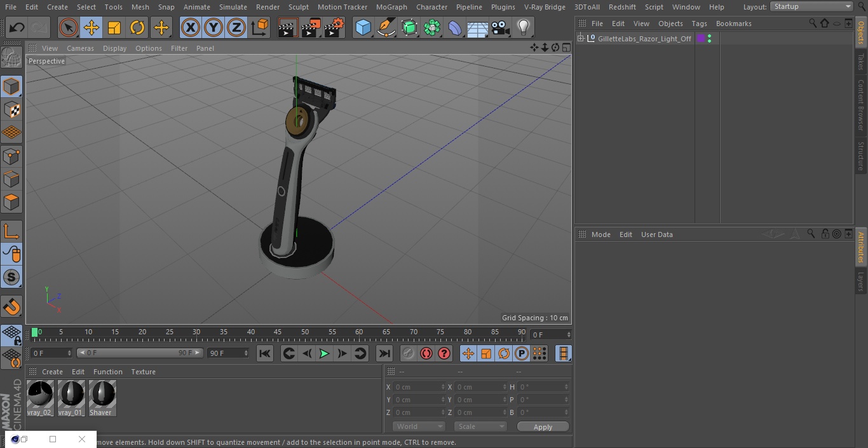868x448 pixels.
Task: Switch to the Takes side tab
Action: click(861, 62)
